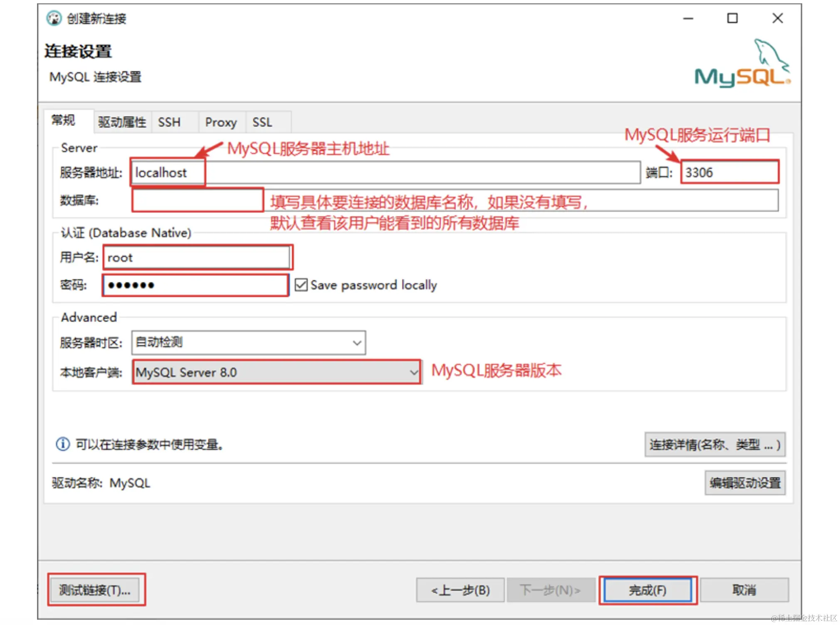
Task: Click the 取消 button
Action: click(x=744, y=590)
